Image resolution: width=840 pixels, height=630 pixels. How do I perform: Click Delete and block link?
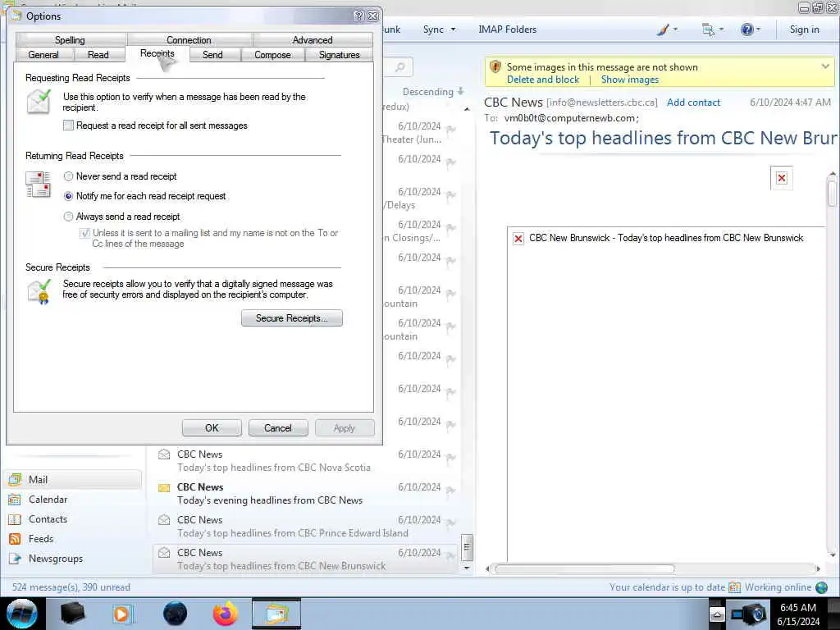(543, 80)
